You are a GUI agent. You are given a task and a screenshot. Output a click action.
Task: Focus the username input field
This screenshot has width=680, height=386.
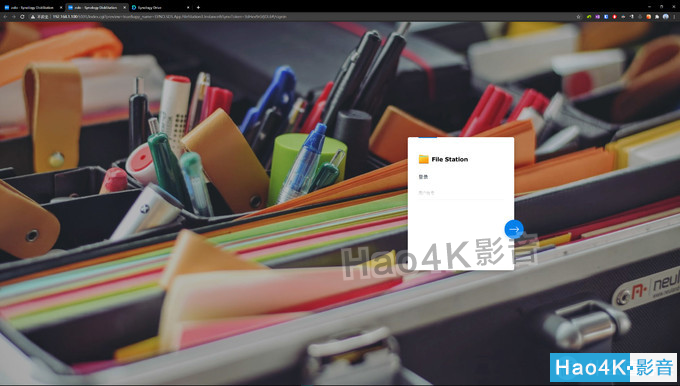click(x=461, y=193)
